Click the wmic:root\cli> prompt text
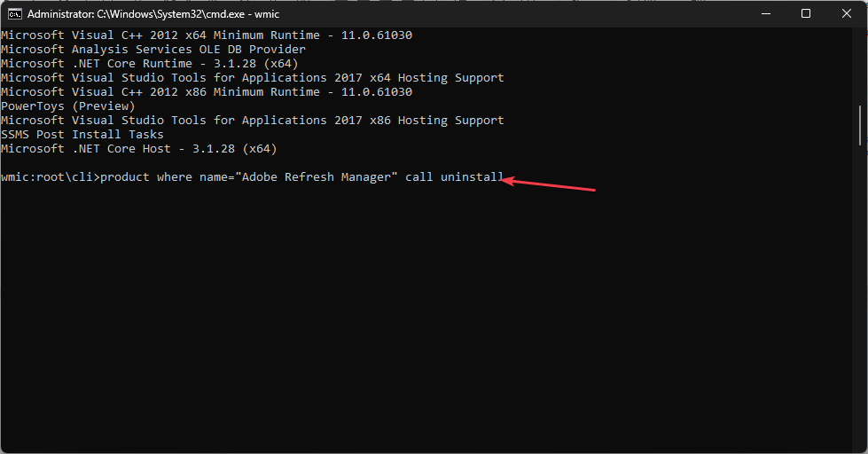This screenshot has height=454, width=868. 50,177
